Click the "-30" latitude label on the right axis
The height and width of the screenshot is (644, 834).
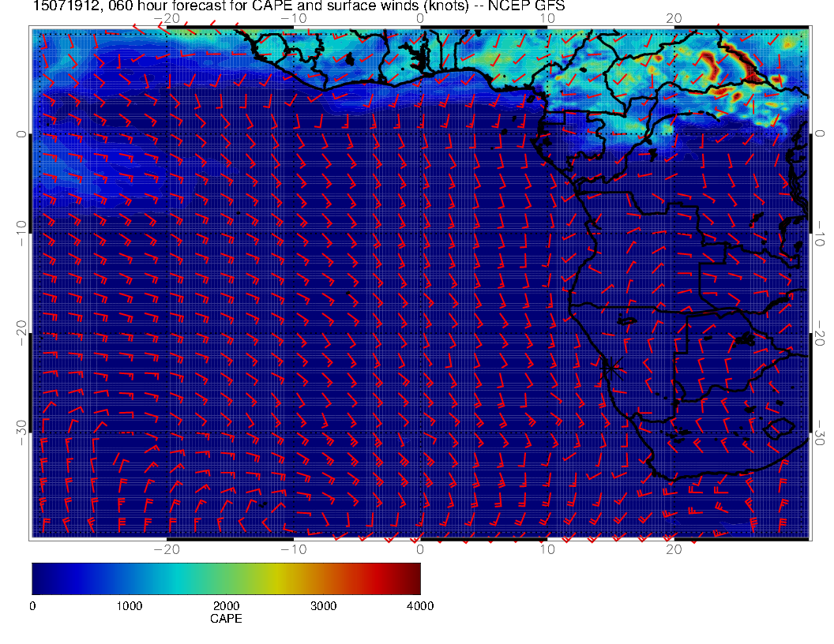(x=821, y=432)
